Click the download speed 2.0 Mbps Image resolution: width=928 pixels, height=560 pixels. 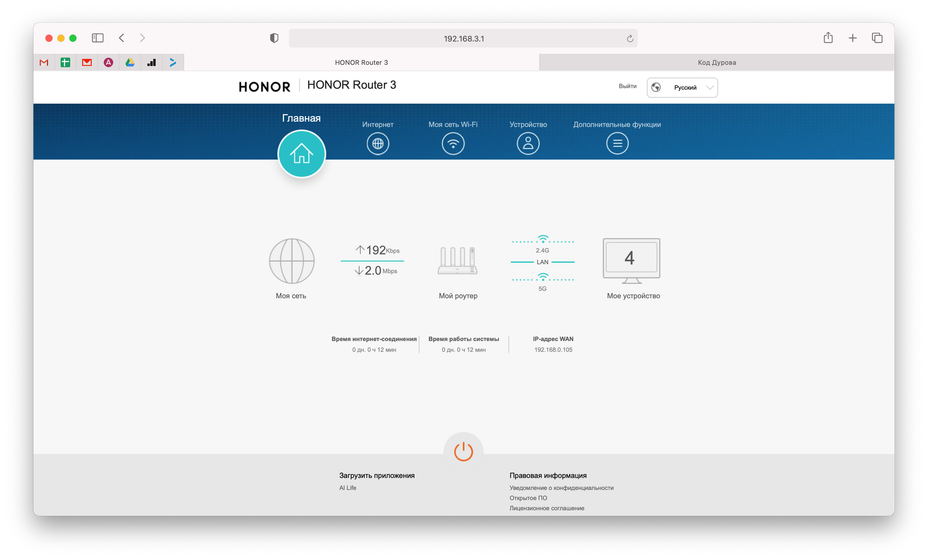[x=376, y=270]
